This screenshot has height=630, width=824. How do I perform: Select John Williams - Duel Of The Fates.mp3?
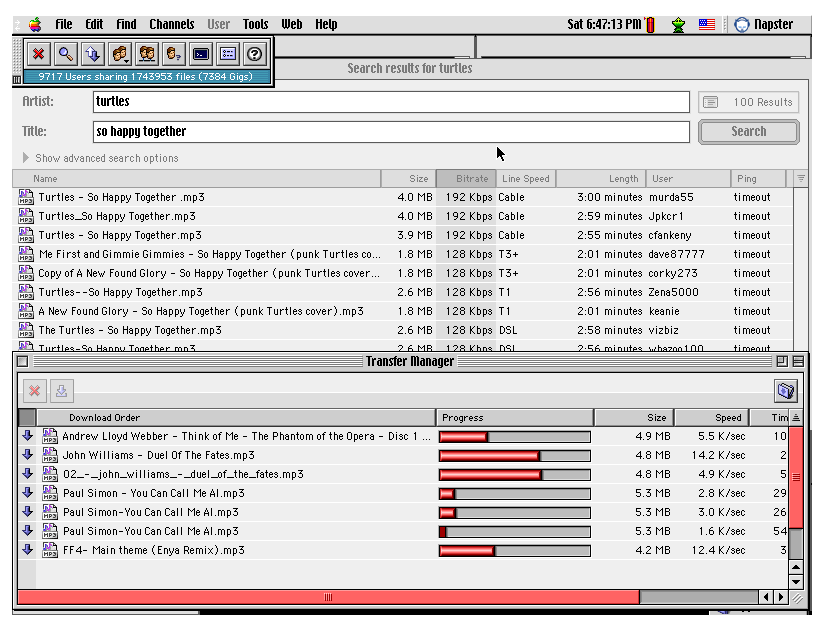(x=403, y=455)
